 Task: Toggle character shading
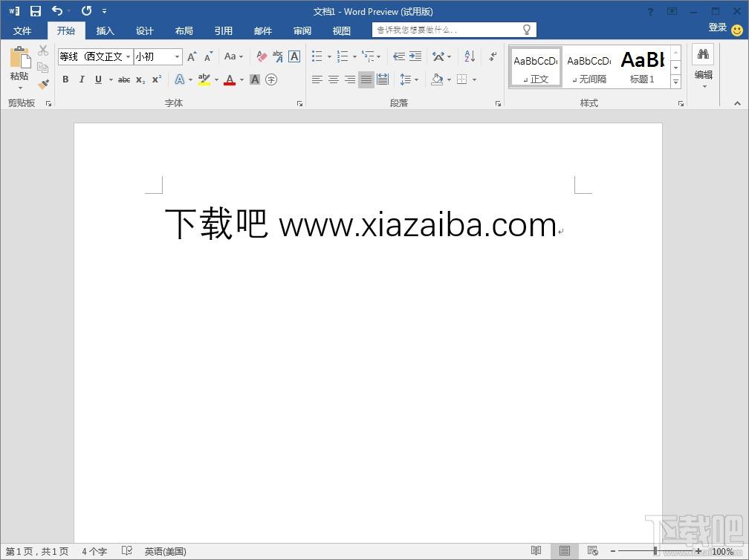pyautogui.click(x=255, y=79)
